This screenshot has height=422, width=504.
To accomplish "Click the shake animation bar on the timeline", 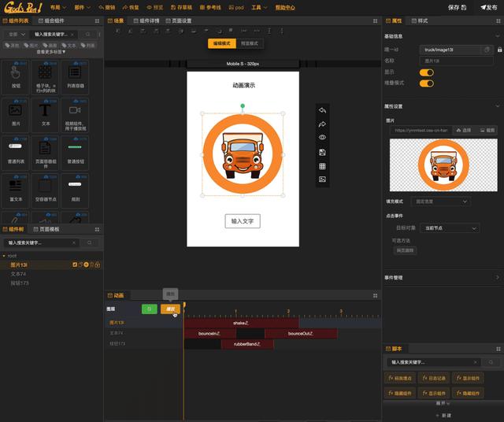I will 242,323.
